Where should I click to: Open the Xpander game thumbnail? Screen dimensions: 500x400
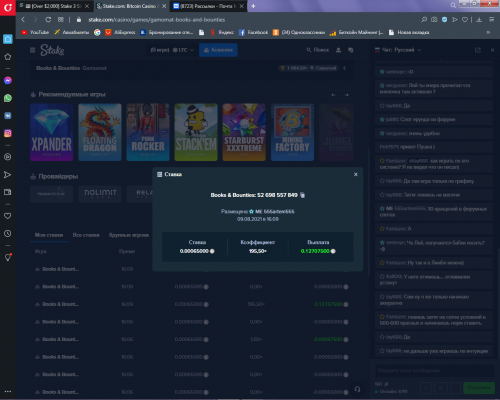[52, 132]
